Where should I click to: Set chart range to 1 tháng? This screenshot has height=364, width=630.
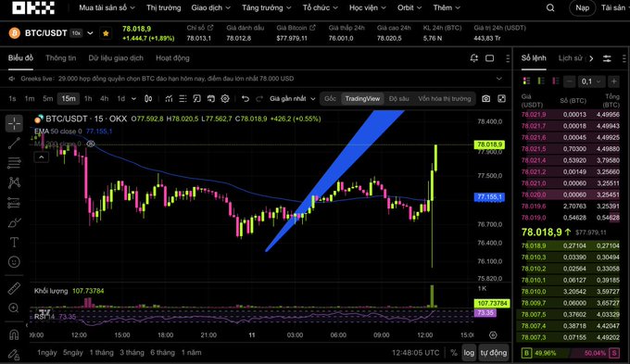(101, 353)
